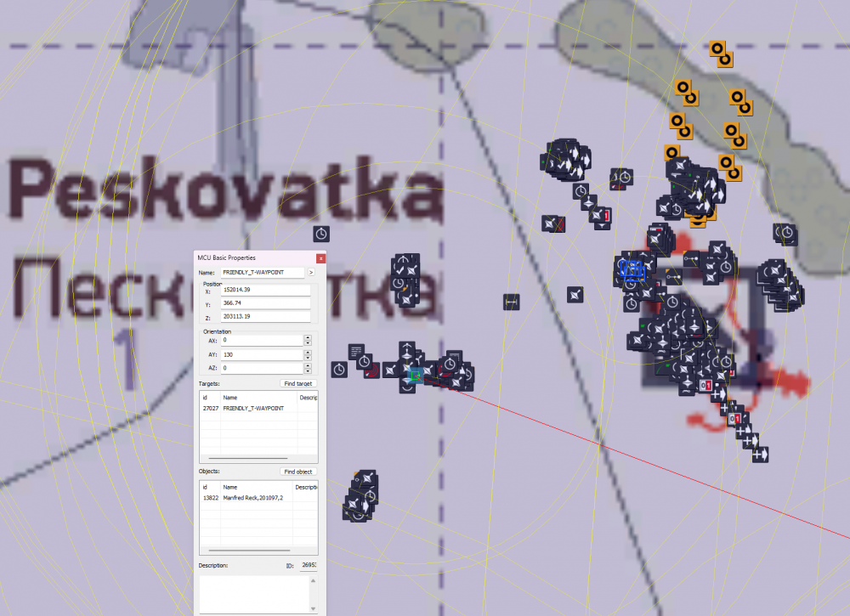
Task: Click the Find object button
Action: click(298, 472)
